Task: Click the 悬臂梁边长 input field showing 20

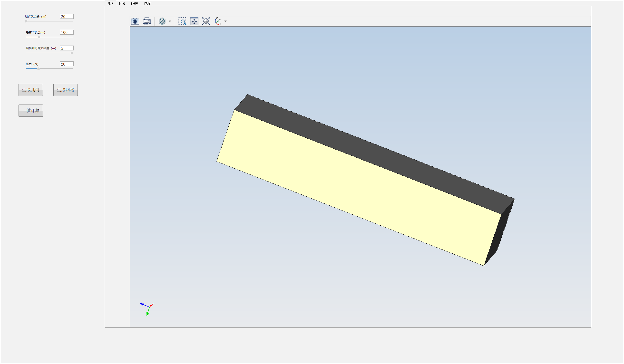Action: click(67, 16)
